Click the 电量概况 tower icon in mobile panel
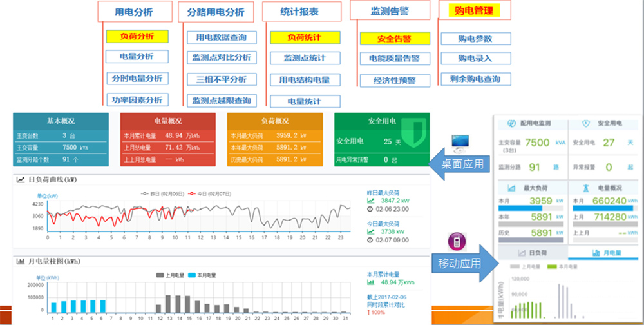Image resolution: width=644 pixels, height=325 pixels. (585, 188)
